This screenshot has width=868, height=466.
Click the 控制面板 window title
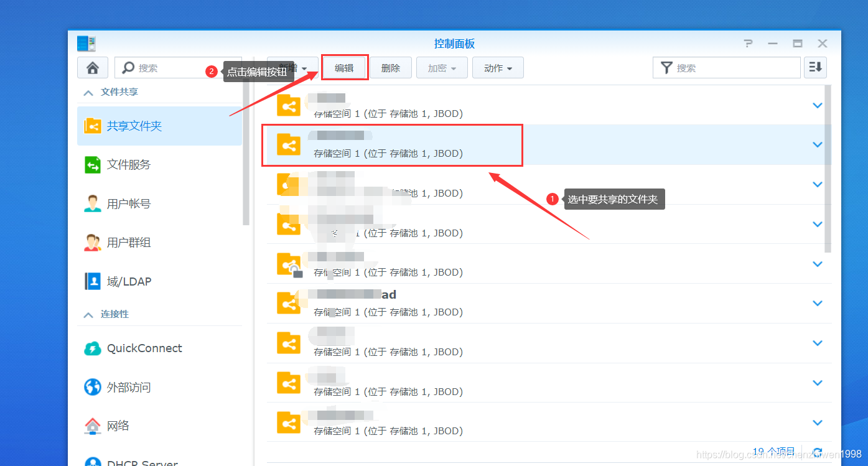coord(454,44)
